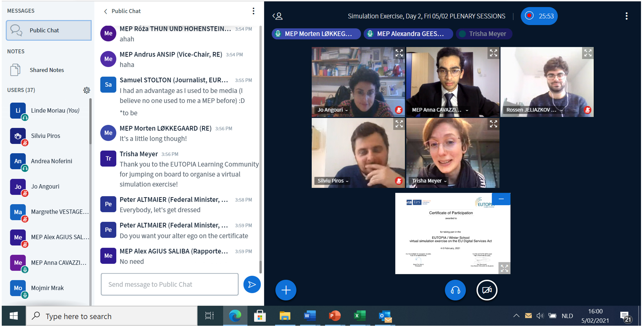Toggle the recording indicator at 25:53

[x=539, y=16]
